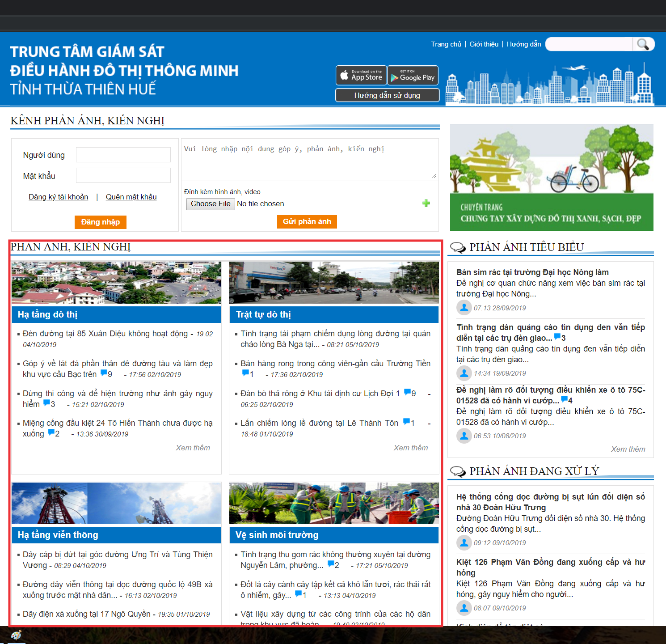The width and height of the screenshot is (666, 644).
Task: Click user avatar beside 08:07 09/10/2019
Action: click(464, 608)
